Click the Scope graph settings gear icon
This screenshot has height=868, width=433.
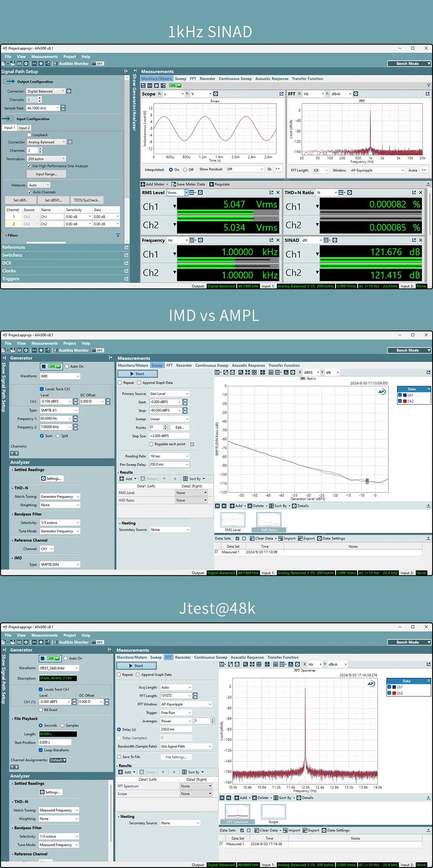tap(216, 94)
